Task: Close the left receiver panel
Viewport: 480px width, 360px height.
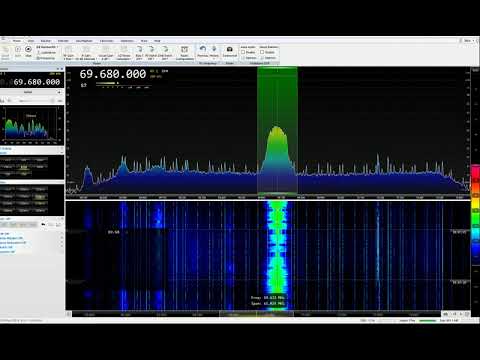Action: click(x=62, y=69)
